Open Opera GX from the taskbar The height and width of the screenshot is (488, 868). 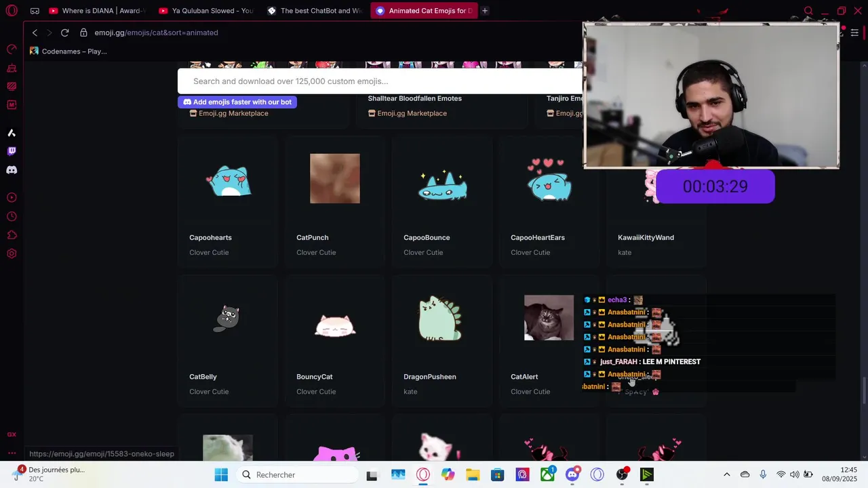tap(423, 475)
